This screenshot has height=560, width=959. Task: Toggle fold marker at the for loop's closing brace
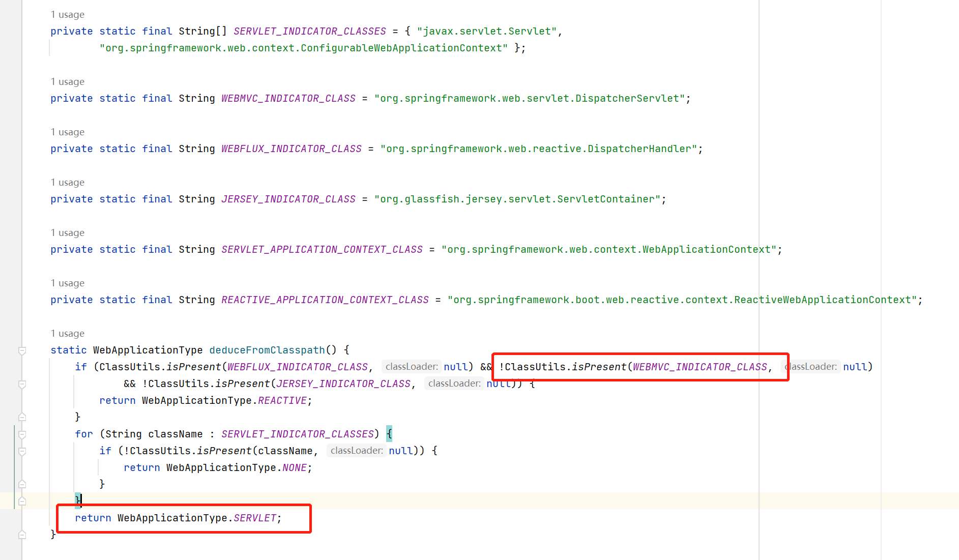click(22, 501)
